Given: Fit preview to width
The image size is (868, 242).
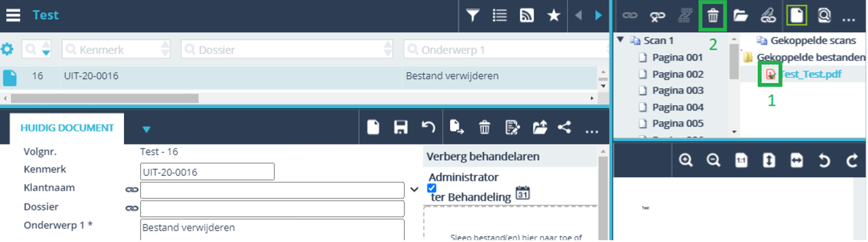Looking at the screenshot, I should pyautogui.click(x=797, y=160).
